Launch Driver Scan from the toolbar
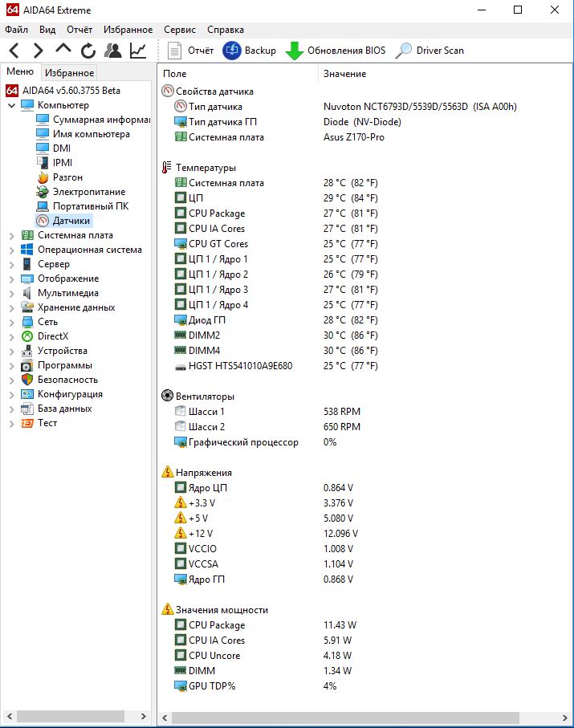 tap(429, 51)
